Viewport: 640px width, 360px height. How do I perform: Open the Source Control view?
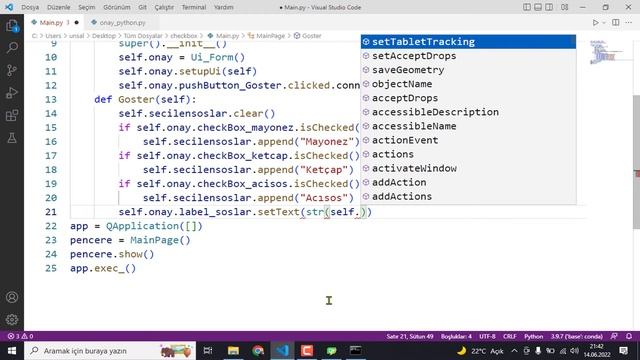click(x=12, y=71)
